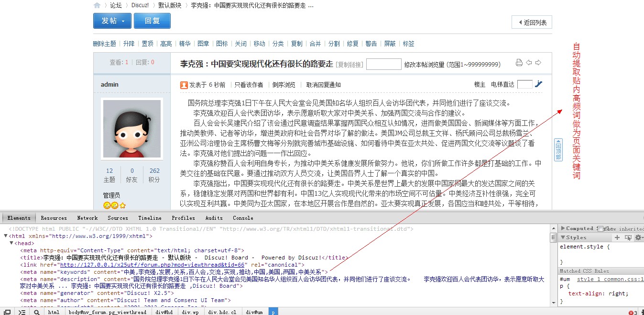
Task: Open the Styles pane gear menu
Action: coord(638,237)
